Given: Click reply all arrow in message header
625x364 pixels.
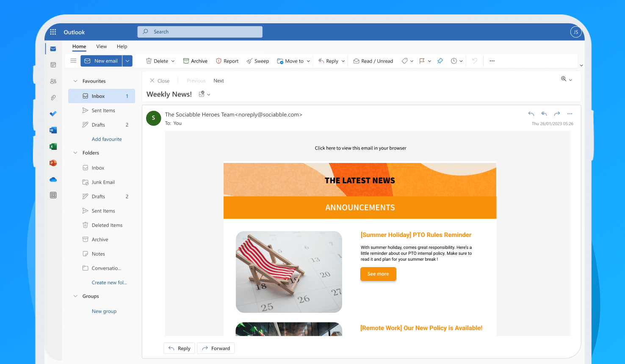Looking at the screenshot, I should click(x=544, y=113).
